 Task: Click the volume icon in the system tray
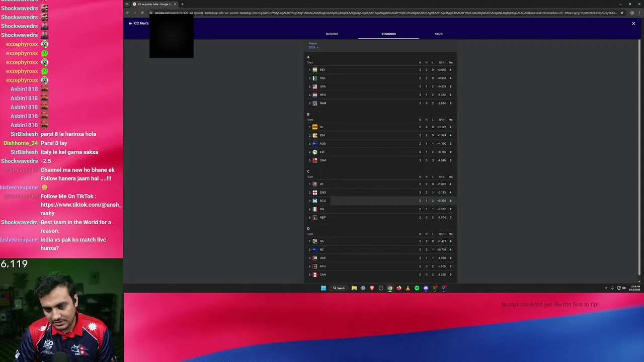(x=624, y=288)
